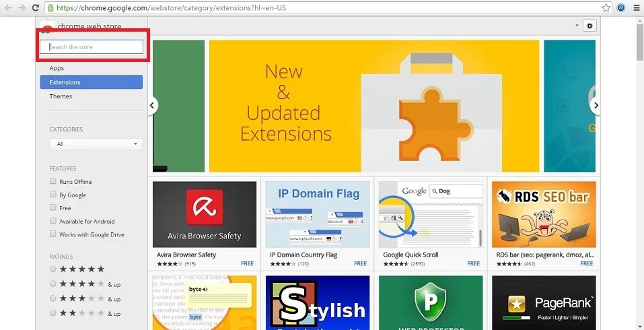
Task: Check the Free filter
Action: coord(53,207)
